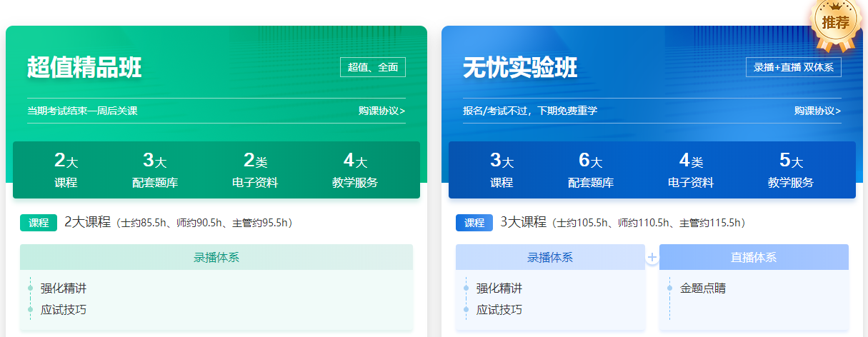Select 强化精讲 in the green course list

click(64, 288)
